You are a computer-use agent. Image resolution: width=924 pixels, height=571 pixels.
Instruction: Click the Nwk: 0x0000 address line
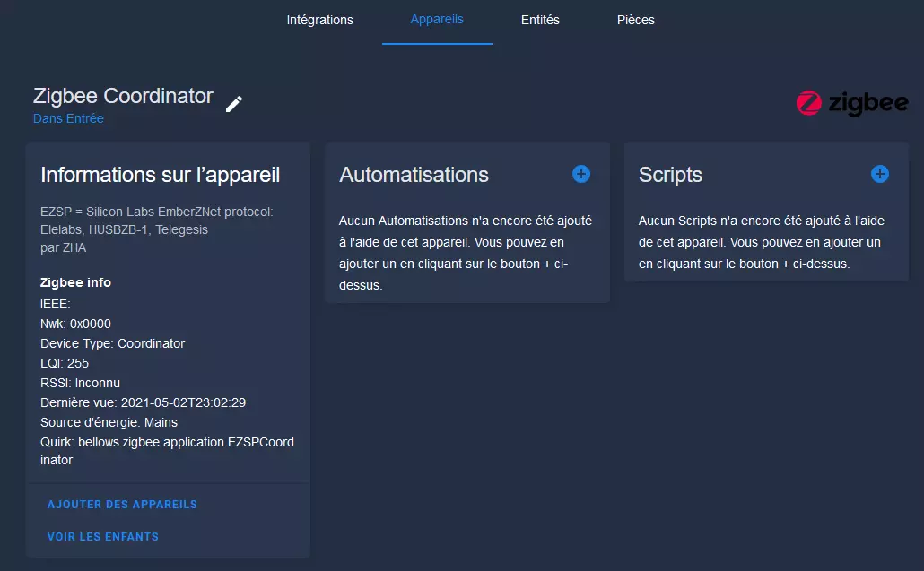tap(76, 324)
